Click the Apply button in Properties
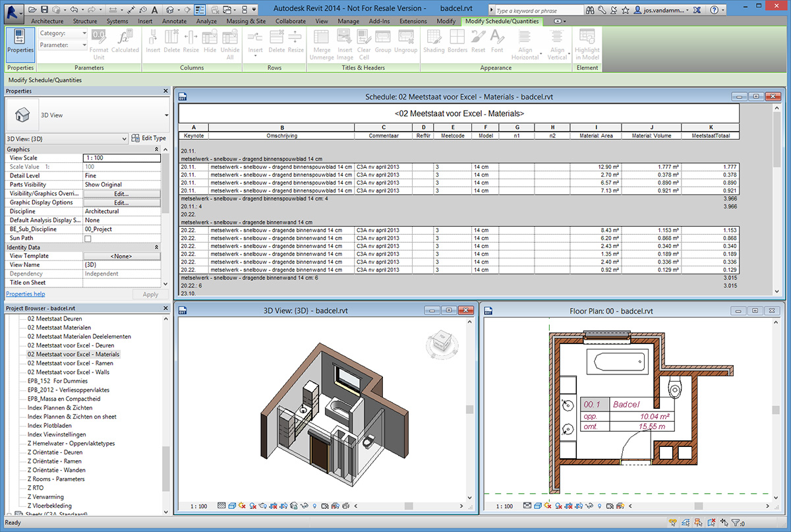Image resolution: width=791 pixels, height=532 pixels. [x=150, y=295]
